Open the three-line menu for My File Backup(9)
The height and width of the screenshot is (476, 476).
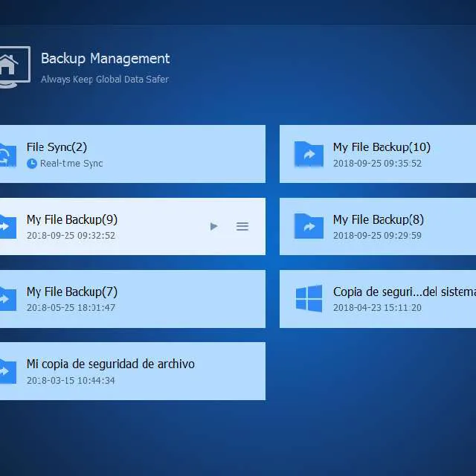point(242,226)
